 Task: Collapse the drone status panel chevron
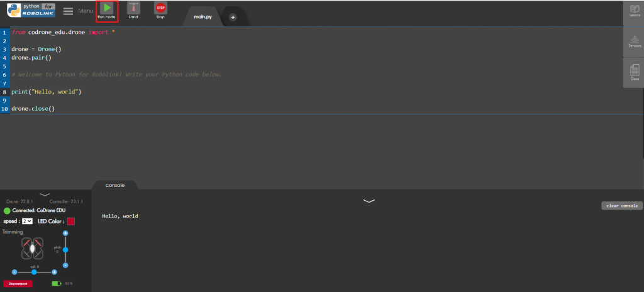[45, 195]
